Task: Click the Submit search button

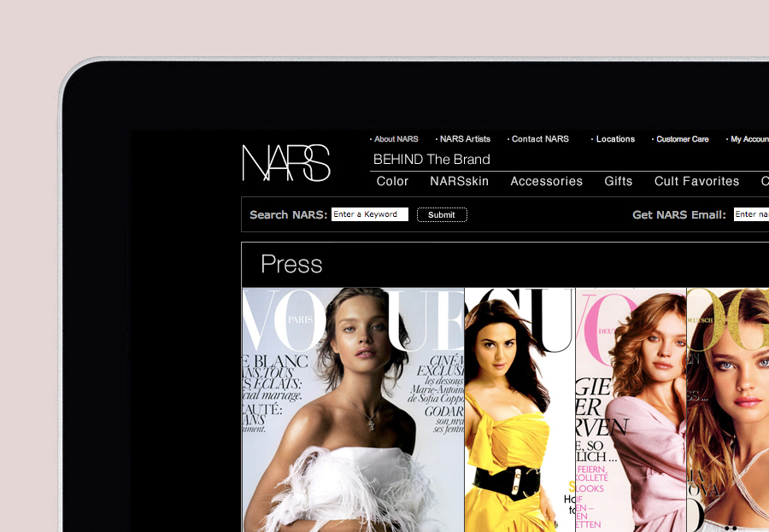Action: coord(442,214)
